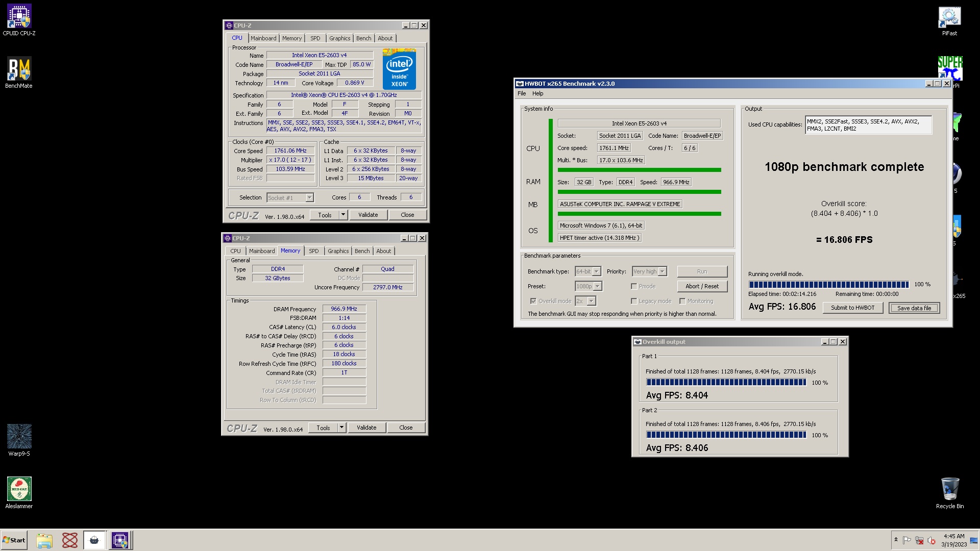Switch to About tab in lower CPU-Z
This screenshot has width=980, height=551.
click(384, 251)
